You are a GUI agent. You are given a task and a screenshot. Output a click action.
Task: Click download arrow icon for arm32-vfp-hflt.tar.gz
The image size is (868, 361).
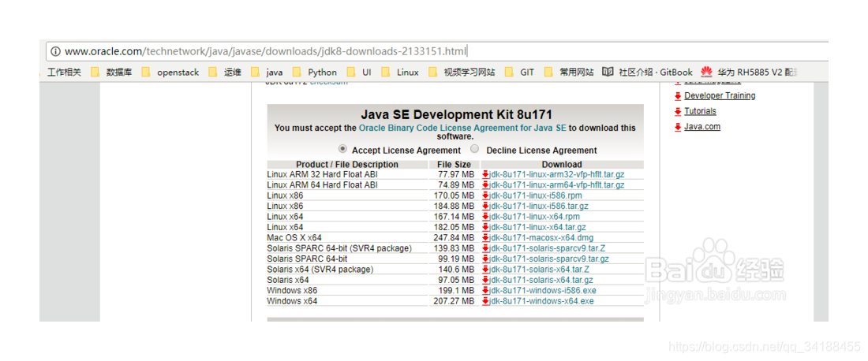(x=485, y=175)
